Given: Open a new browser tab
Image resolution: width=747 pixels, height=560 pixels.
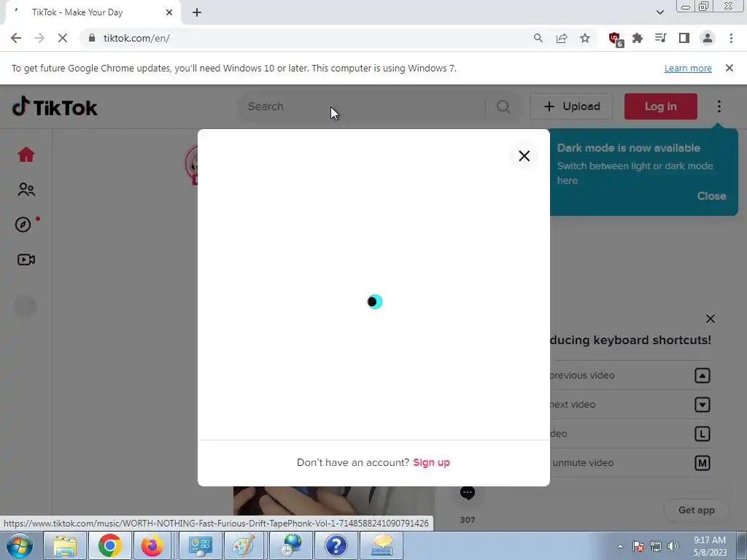Looking at the screenshot, I should 197,12.
